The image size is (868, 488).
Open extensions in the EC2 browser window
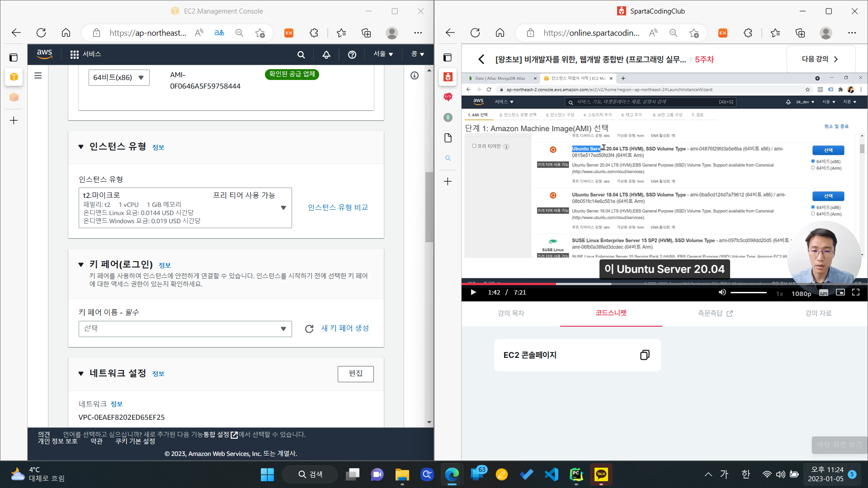click(x=314, y=33)
